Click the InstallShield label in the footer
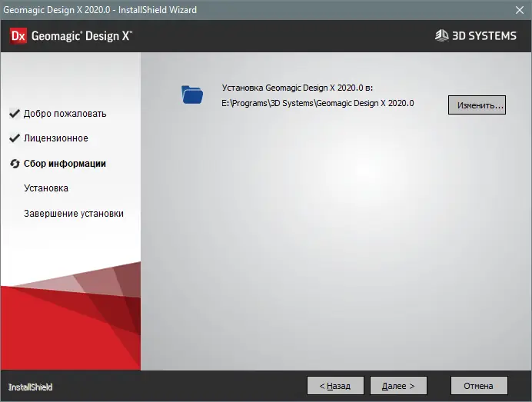The width and height of the screenshot is (532, 402). tap(30, 387)
